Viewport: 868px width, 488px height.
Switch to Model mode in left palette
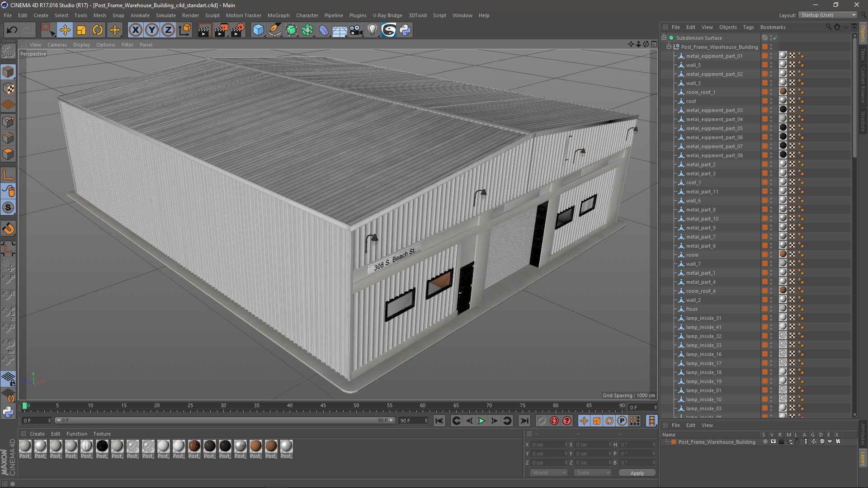point(8,72)
